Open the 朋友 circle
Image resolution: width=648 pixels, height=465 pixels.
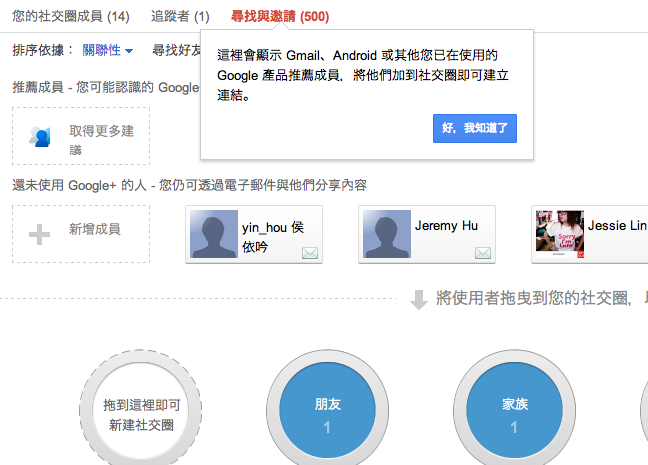pos(327,410)
